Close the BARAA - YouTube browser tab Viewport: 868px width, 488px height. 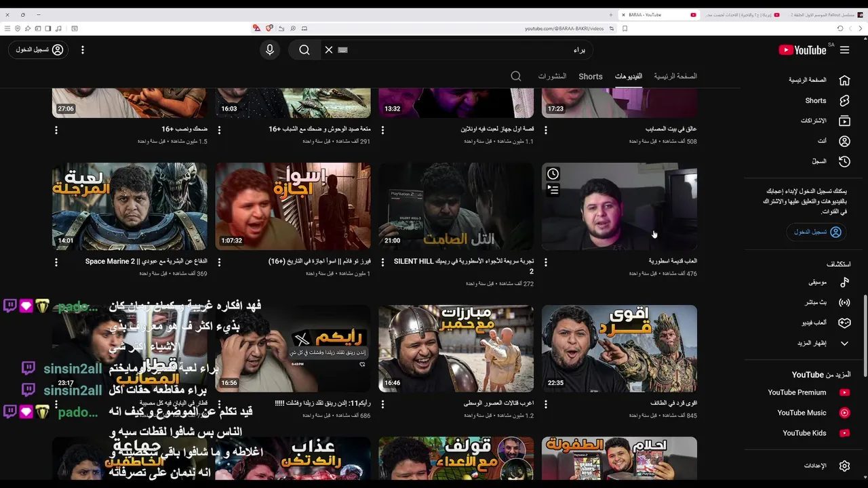click(x=624, y=14)
